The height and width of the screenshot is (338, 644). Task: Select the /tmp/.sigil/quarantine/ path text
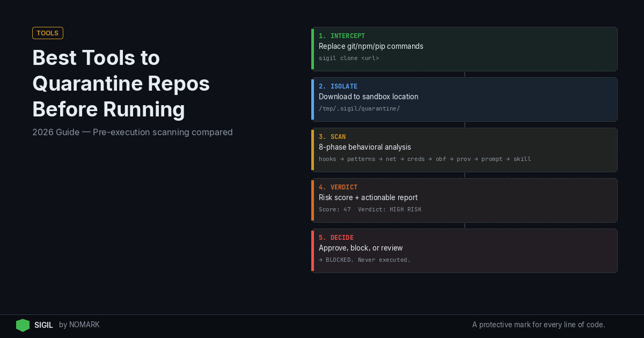click(359, 108)
